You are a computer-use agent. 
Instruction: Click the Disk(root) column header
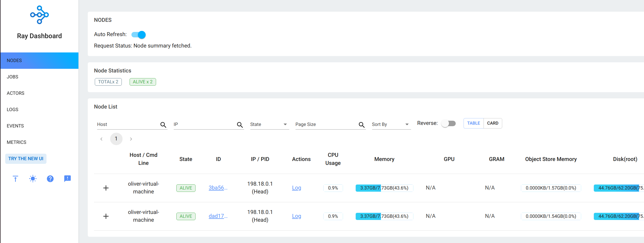tap(625, 159)
